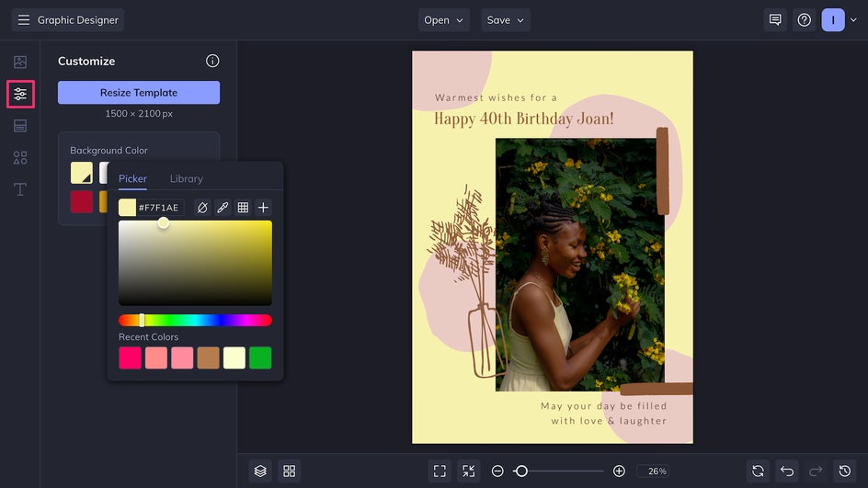Expand the Open dropdown menu
Screen dimensions: 868x488
[x=443, y=20]
